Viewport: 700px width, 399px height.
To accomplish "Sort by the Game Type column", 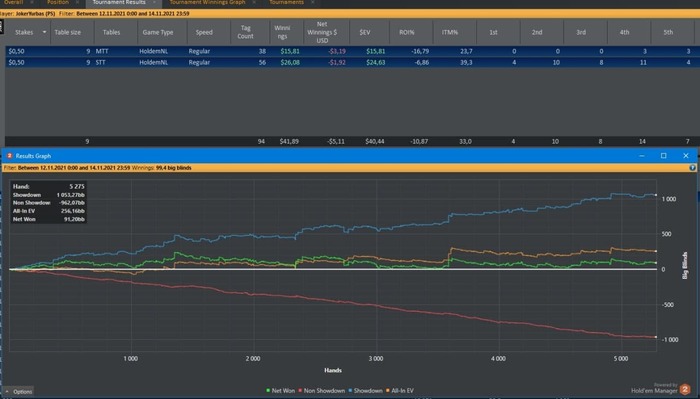I will click(x=158, y=32).
